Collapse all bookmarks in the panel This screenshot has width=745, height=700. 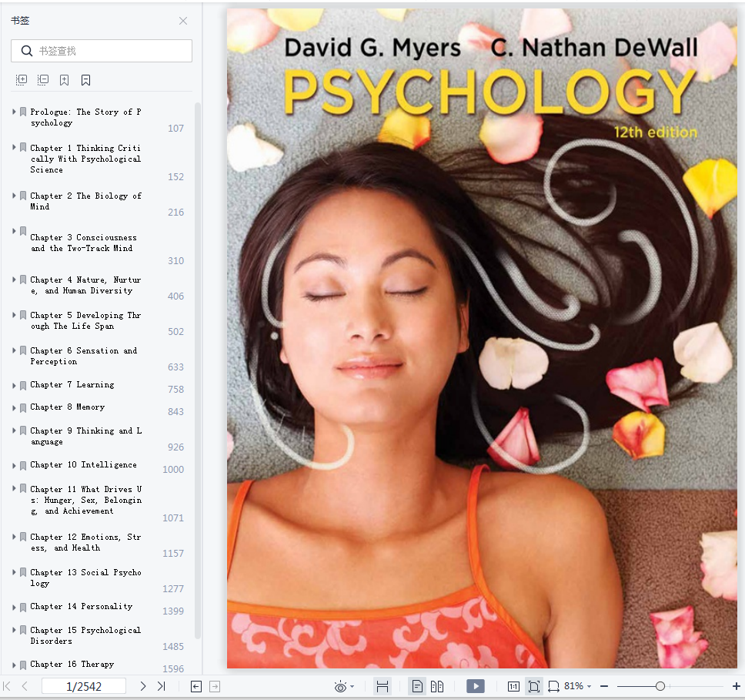43,80
